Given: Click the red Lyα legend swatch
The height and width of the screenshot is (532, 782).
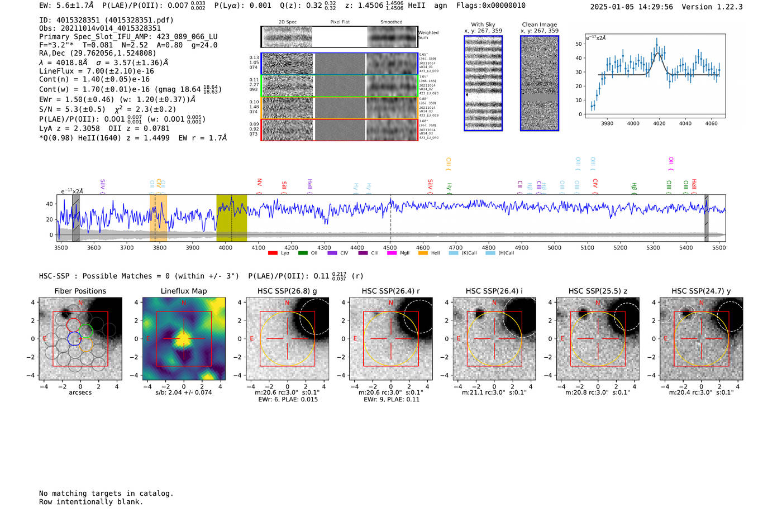Looking at the screenshot, I should [x=273, y=253].
